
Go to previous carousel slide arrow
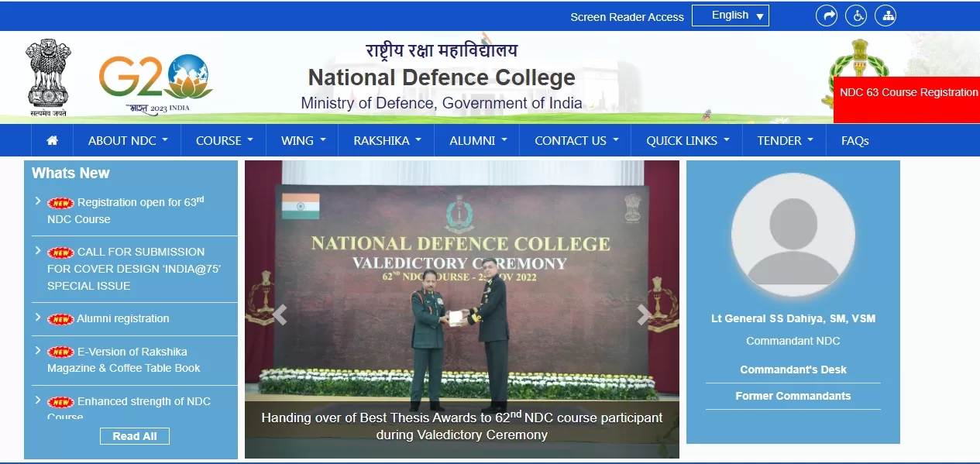pos(280,314)
